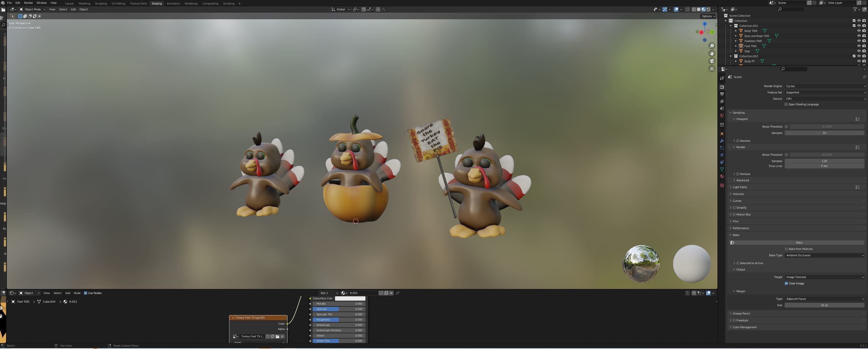Screen dimensions: 868x349
Task: Open the World Properties tab
Action: (722, 115)
